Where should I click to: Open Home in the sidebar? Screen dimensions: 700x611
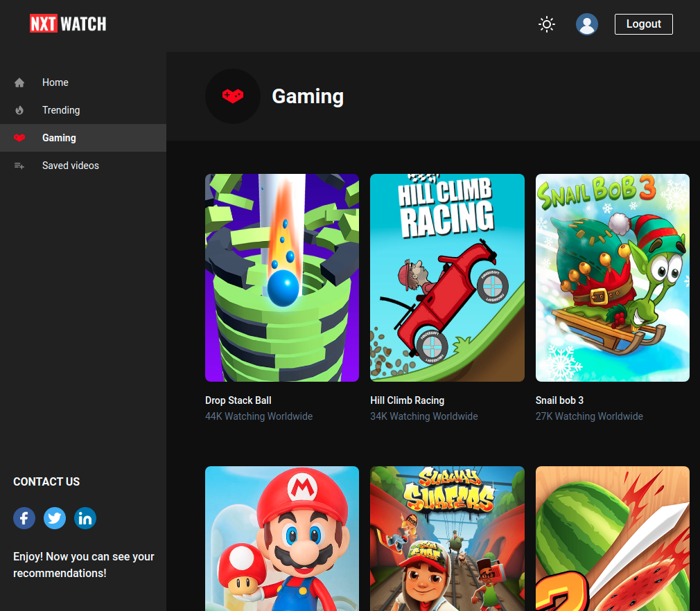pyautogui.click(x=83, y=82)
